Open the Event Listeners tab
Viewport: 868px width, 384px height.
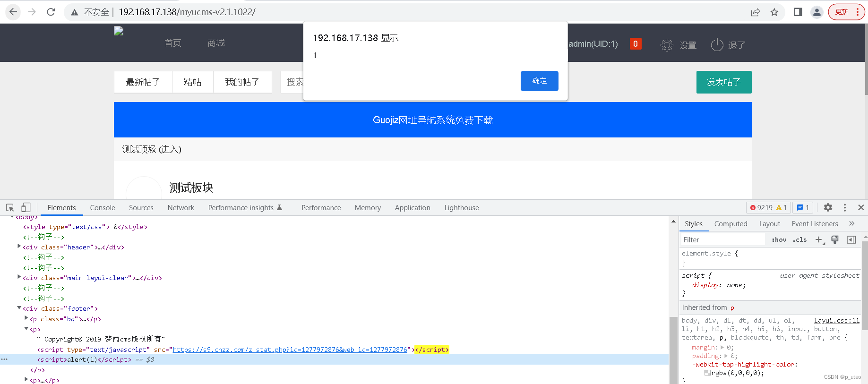(815, 224)
